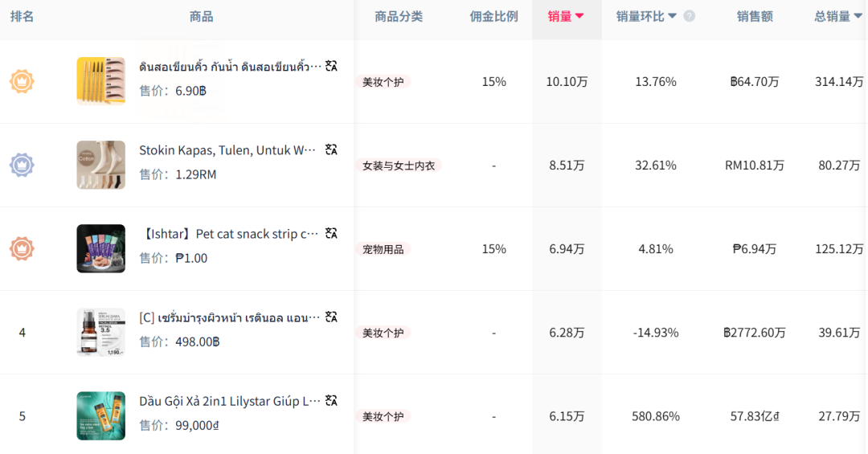Click translate icon next to Stokin Kapas
Screen dimensions: 868x454
tap(331, 149)
